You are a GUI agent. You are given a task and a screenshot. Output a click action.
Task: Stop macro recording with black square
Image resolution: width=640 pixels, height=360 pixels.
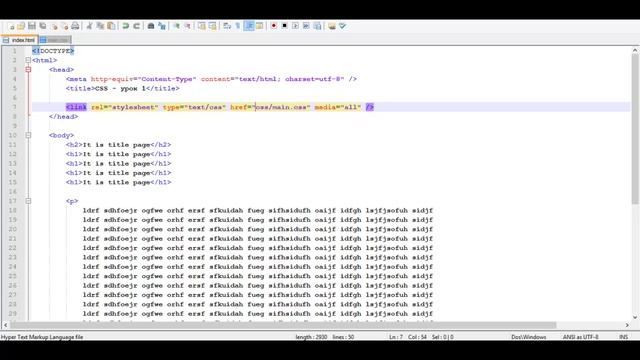[284, 26]
